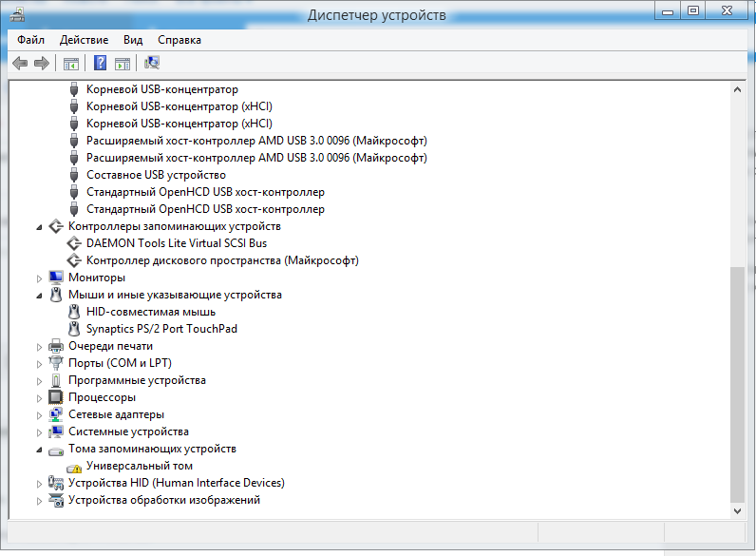Select DAEMON Tools Lite Virtual SCSI Bus
756x556 pixels.
point(177,243)
